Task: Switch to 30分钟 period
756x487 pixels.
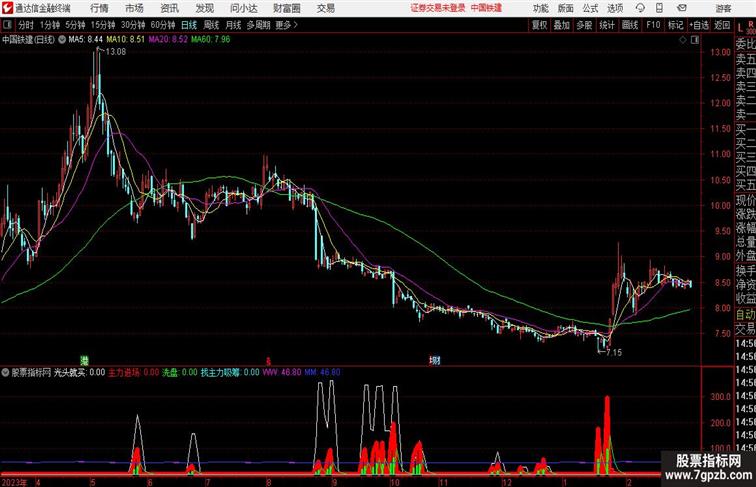Action: tap(133, 25)
